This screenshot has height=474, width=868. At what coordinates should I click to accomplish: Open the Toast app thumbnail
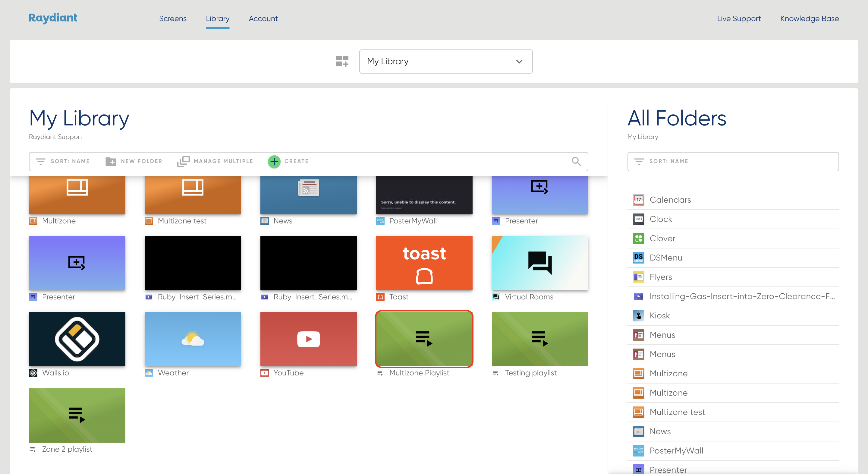tap(424, 263)
